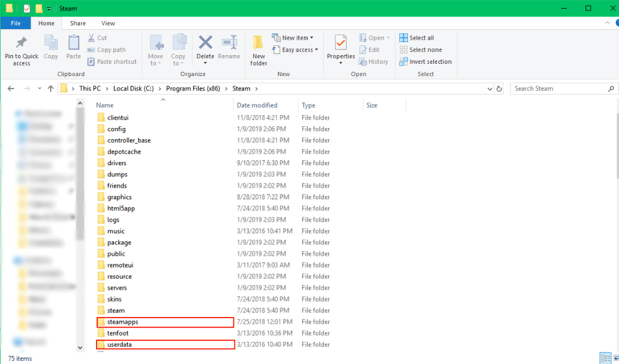Click the Delete dropdown arrow
The width and height of the screenshot is (619, 364).
tap(206, 63)
